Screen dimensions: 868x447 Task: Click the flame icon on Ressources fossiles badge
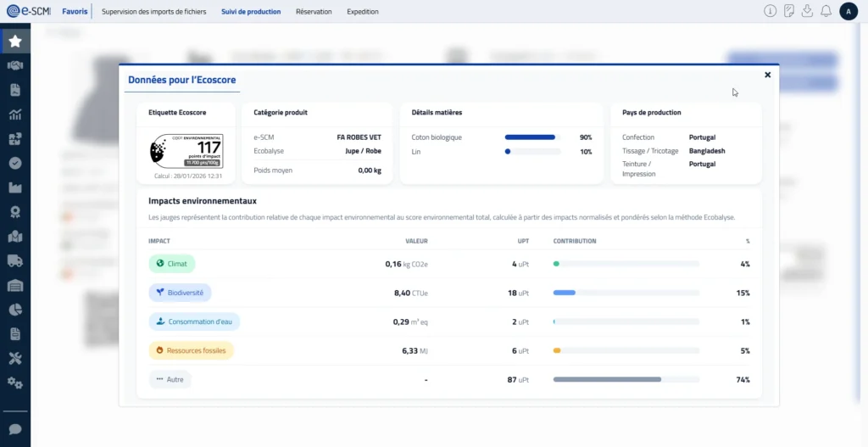[x=160, y=350]
